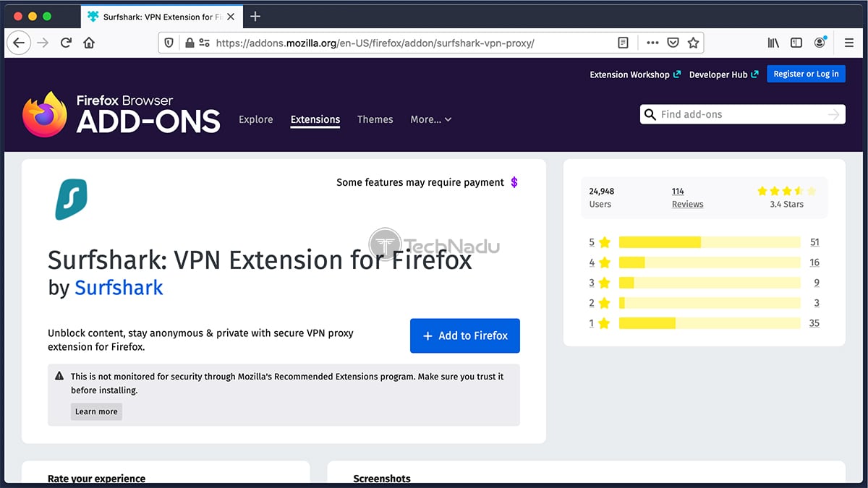Click the Surfshark extension icon
The height and width of the screenshot is (488, 868).
[71, 199]
